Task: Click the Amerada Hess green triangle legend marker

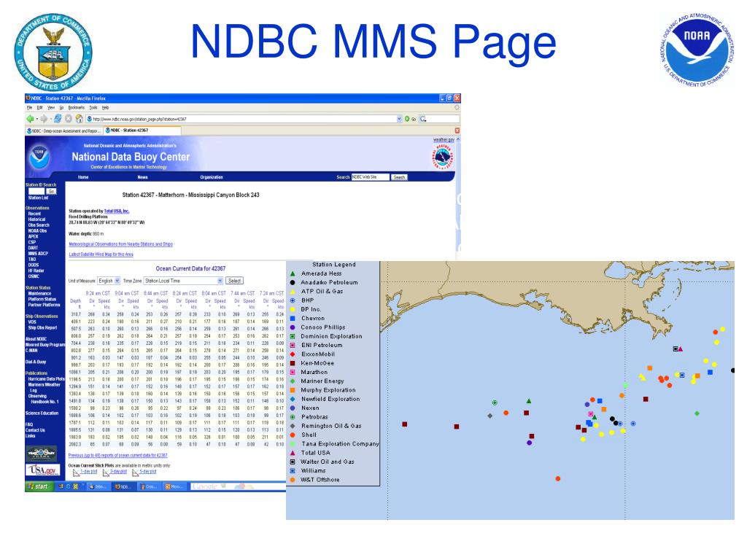Action: 293,274
